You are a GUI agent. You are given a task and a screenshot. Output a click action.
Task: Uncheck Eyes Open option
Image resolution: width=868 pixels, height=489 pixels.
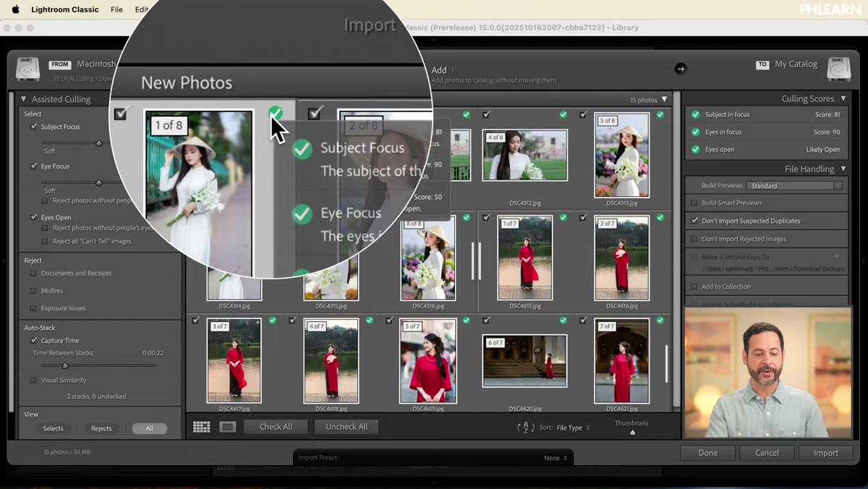34,217
